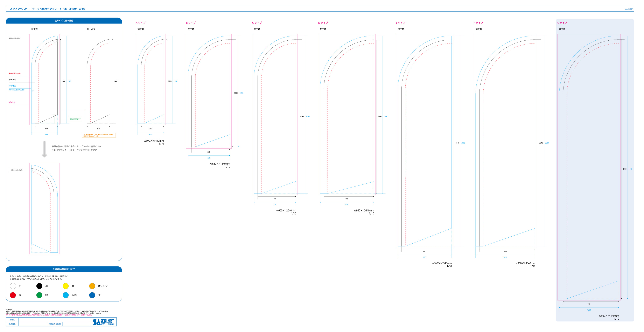Click the empty ご連絡先（電話） entry field

tap(76, 324)
